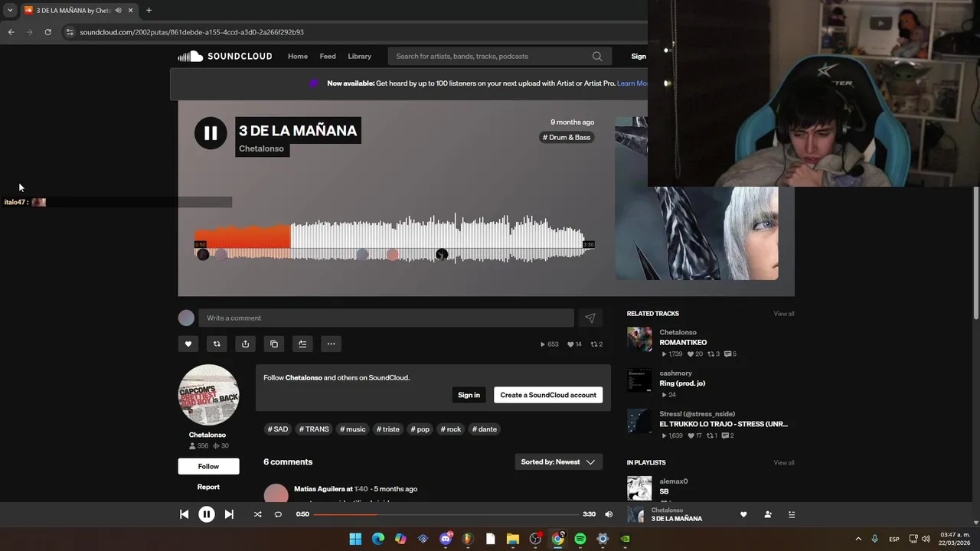Pause playback in the bottom player bar
Screen dimensions: 980x551
207,514
